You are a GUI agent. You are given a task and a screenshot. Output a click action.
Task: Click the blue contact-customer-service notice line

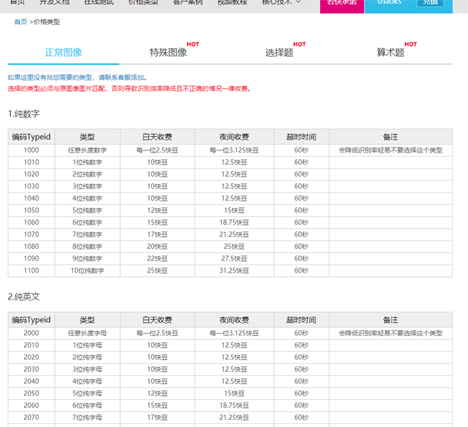pos(77,77)
